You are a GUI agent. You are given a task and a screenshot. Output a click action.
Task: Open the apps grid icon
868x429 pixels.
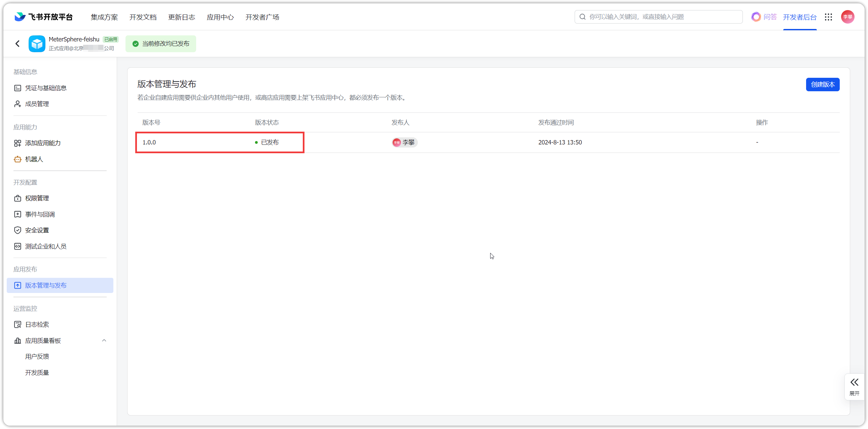tap(829, 17)
